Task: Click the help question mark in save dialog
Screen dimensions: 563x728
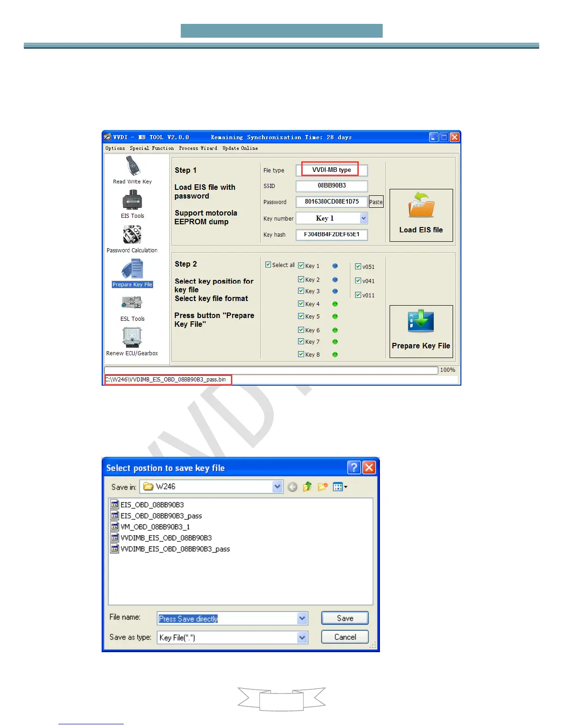Action: tap(354, 467)
